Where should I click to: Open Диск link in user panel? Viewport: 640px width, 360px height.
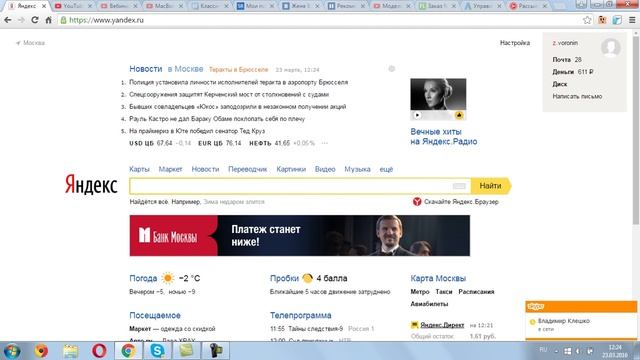(560, 84)
